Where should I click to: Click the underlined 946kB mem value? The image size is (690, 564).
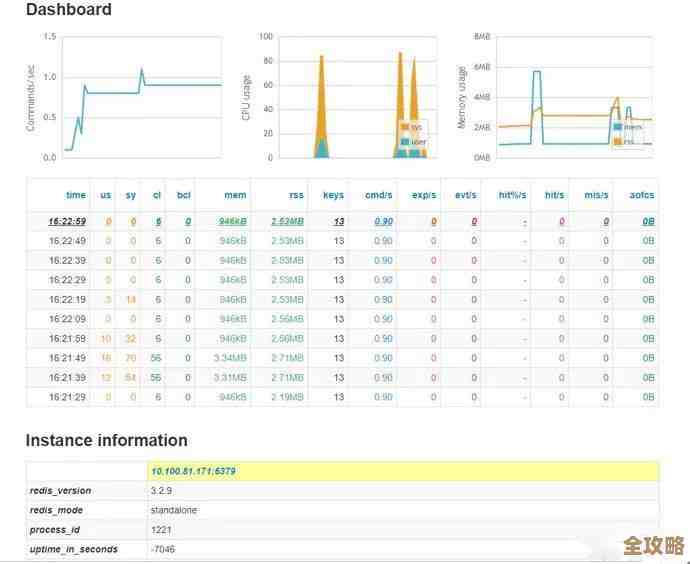pyautogui.click(x=233, y=221)
